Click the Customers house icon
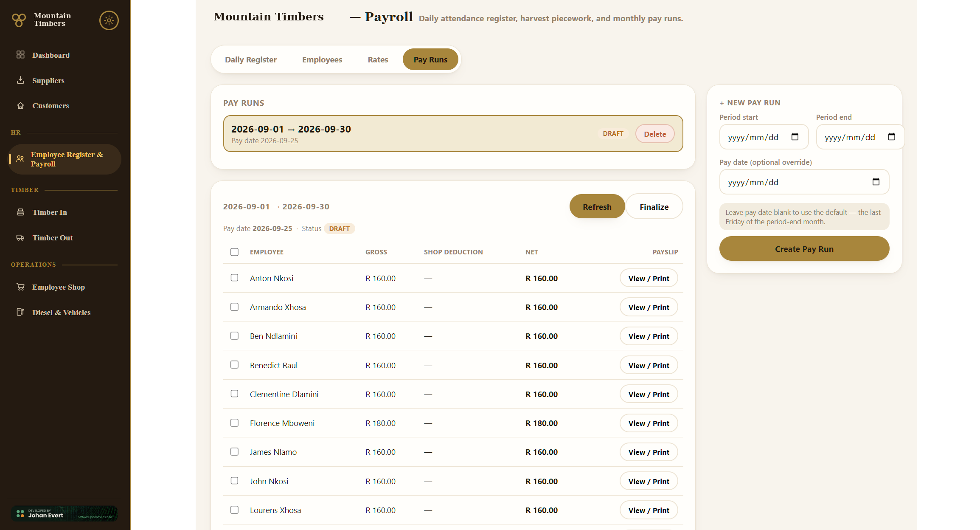This screenshot has width=980, height=530. pos(20,105)
